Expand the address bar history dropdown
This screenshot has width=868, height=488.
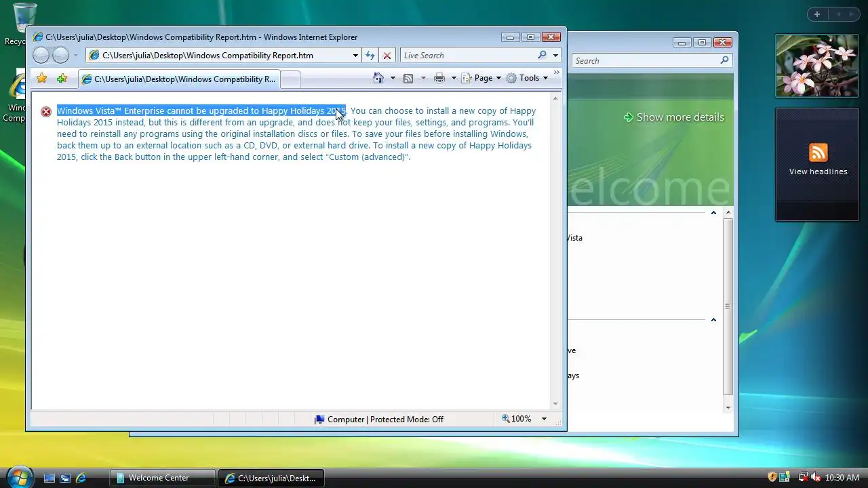click(x=355, y=56)
